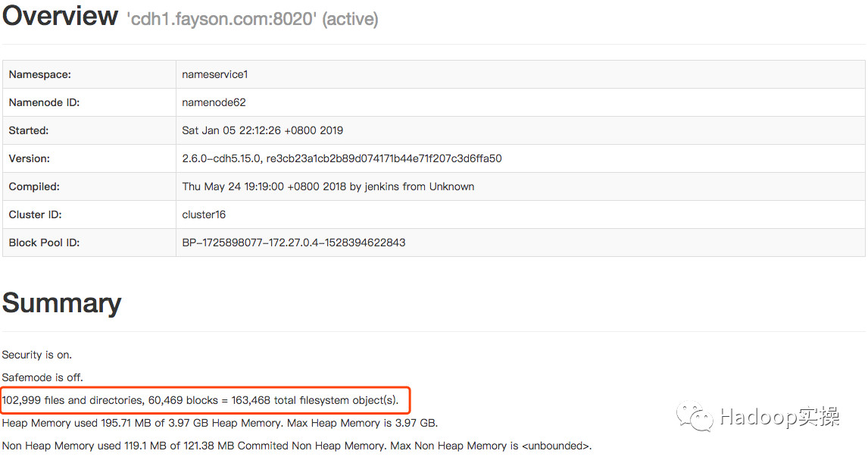Select the Thu May 24 compiled date value

(328, 186)
